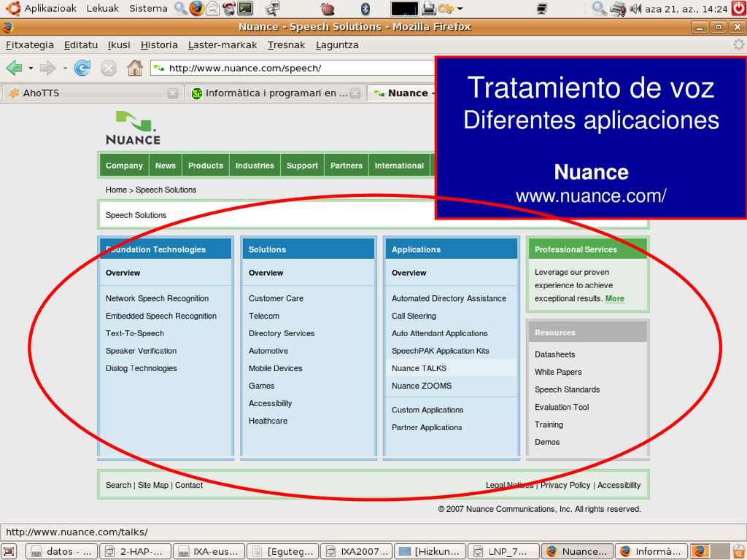Open the Site Map footer link

[153, 485]
